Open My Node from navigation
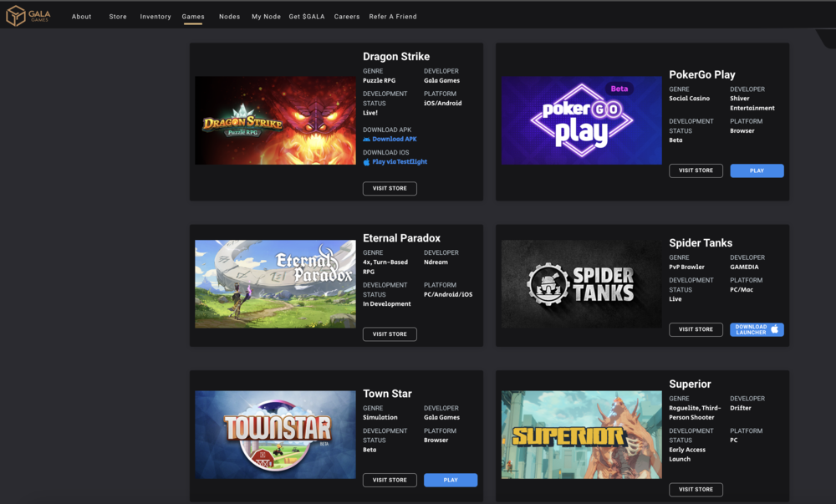 (266, 17)
